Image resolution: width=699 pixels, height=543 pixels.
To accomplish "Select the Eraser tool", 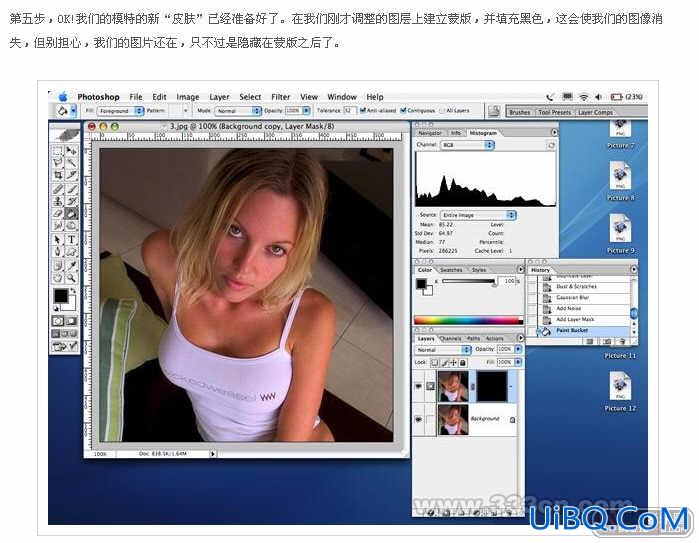I will pyautogui.click(x=58, y=214).
